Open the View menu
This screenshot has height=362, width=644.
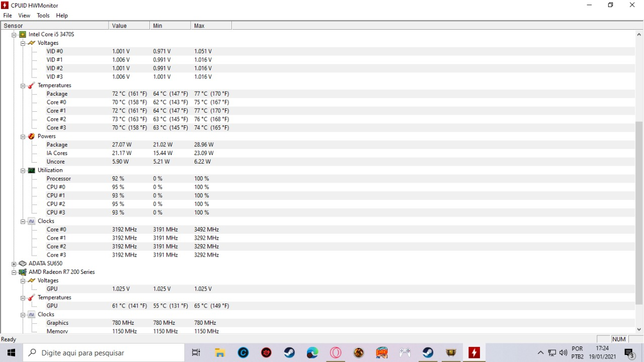pyautogui.click(x=24, y=16)
